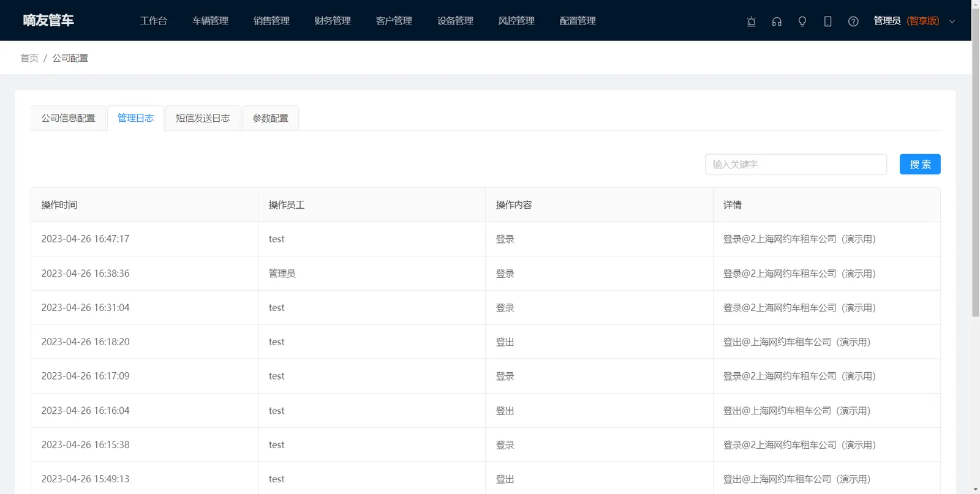Click the lightbulb tips icon

click(x=802, y=21)
